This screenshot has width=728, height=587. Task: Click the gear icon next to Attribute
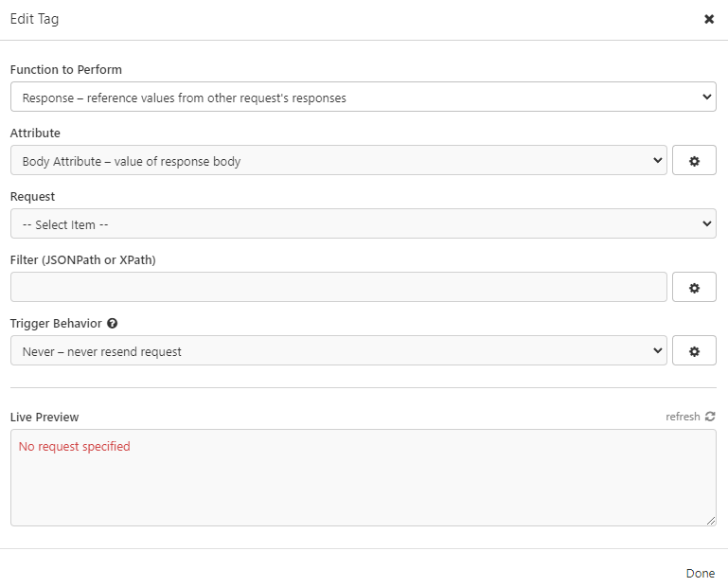pyautogui.click(x=694, y=160)
